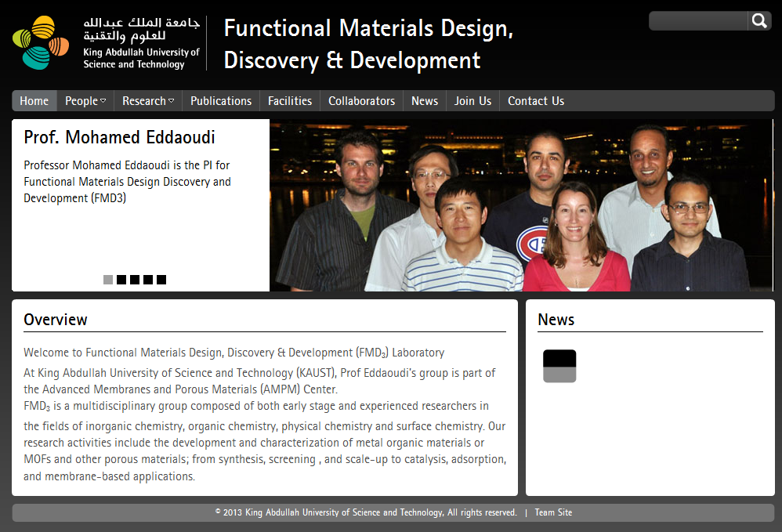The image size is (782, 532).
Task: Expand the People dropdown menu
Action: pos(85,101)
